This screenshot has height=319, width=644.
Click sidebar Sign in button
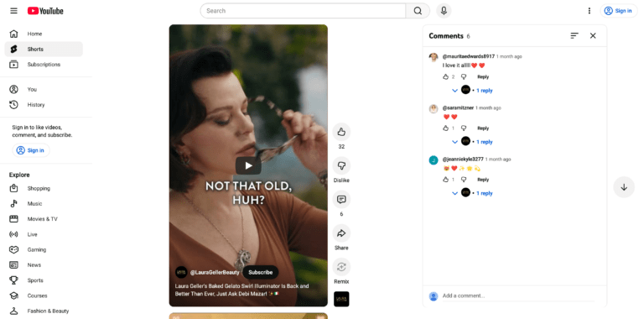coord(31,150)
